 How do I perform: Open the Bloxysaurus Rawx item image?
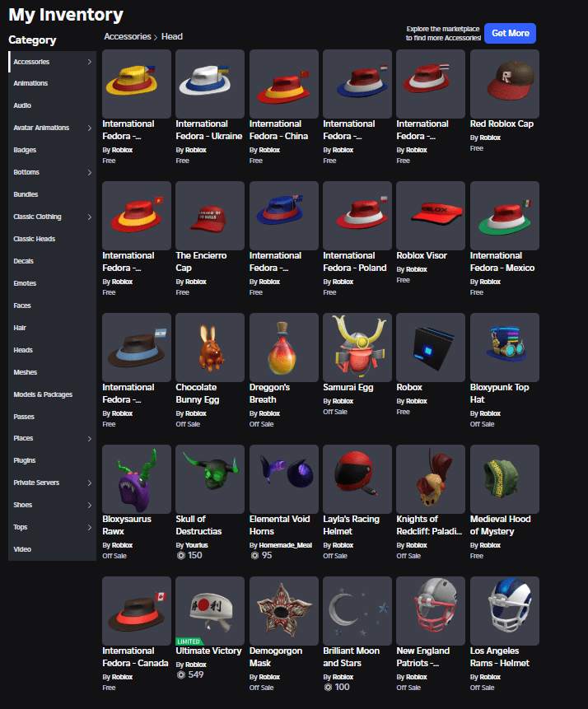click(137, 479)
